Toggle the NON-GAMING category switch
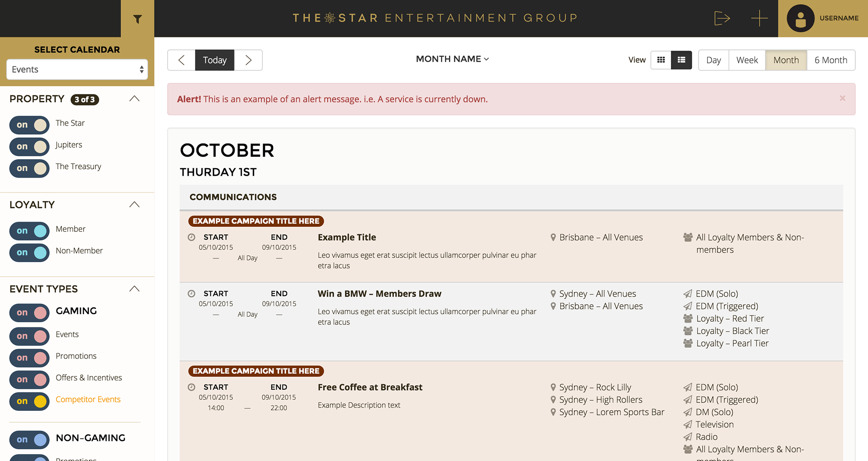The image size is (868, 461). 29,440
